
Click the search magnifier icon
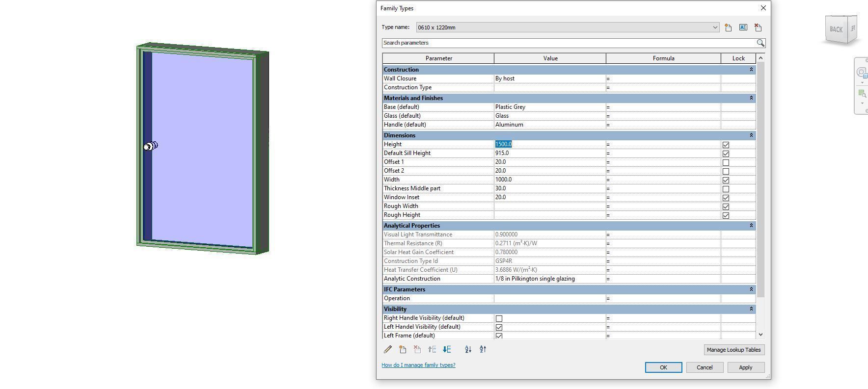click(x=760, y=43)
